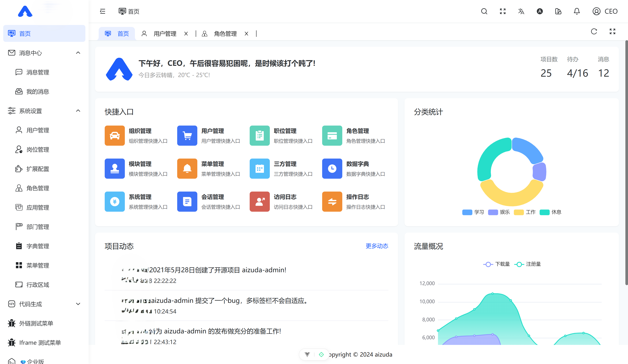The image size is (628, 364).
Task: Open the CEO user avatar menu
Action: 605,11
